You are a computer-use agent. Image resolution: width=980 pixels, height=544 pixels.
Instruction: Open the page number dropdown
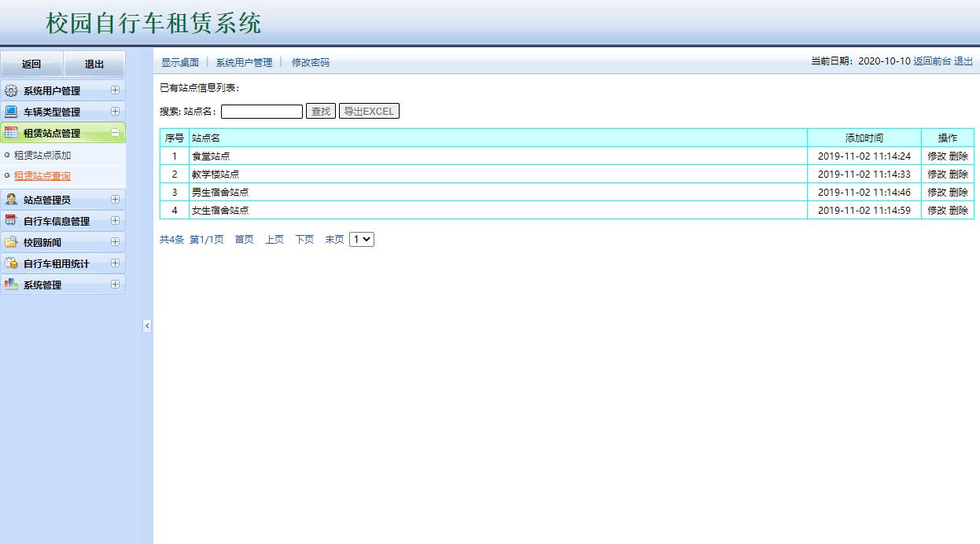click(361, 239)
